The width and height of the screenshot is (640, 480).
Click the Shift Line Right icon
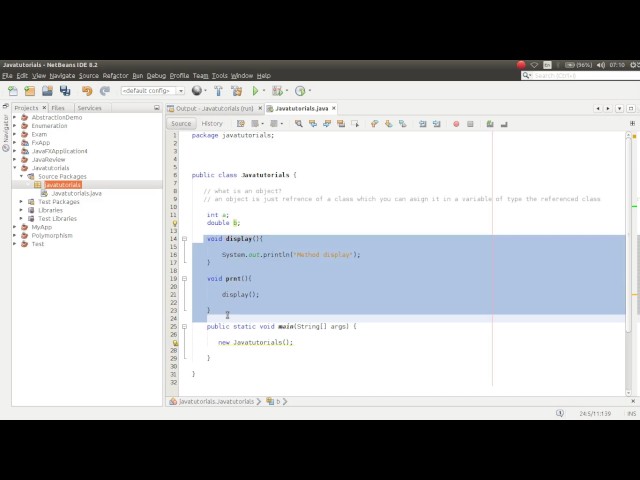click(x=436, y=123)
